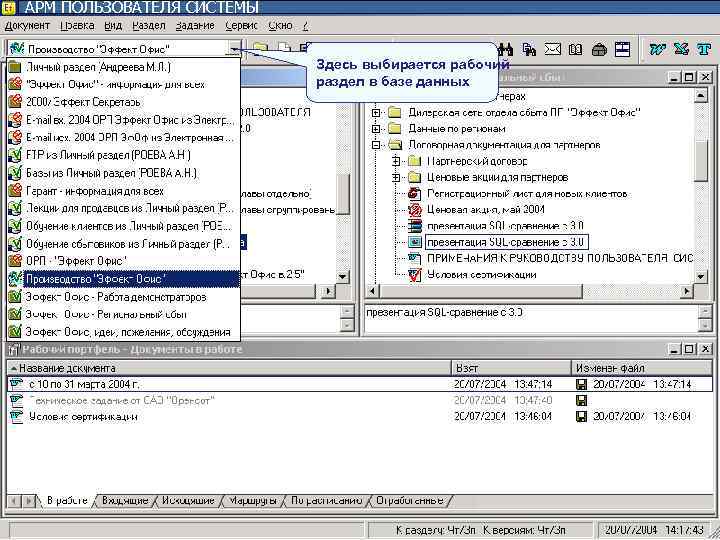Launch Word via the W toolbar icon
The height and width of the screenshot is (540, 720).
point(658,49)
